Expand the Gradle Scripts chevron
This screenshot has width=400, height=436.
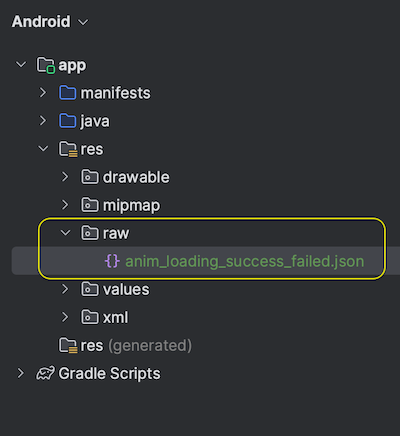pos(21,373)
